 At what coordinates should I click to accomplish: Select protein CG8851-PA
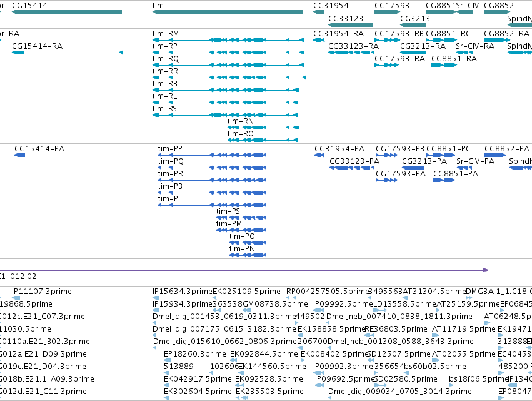pyautogui.click(x=444, y=180)
